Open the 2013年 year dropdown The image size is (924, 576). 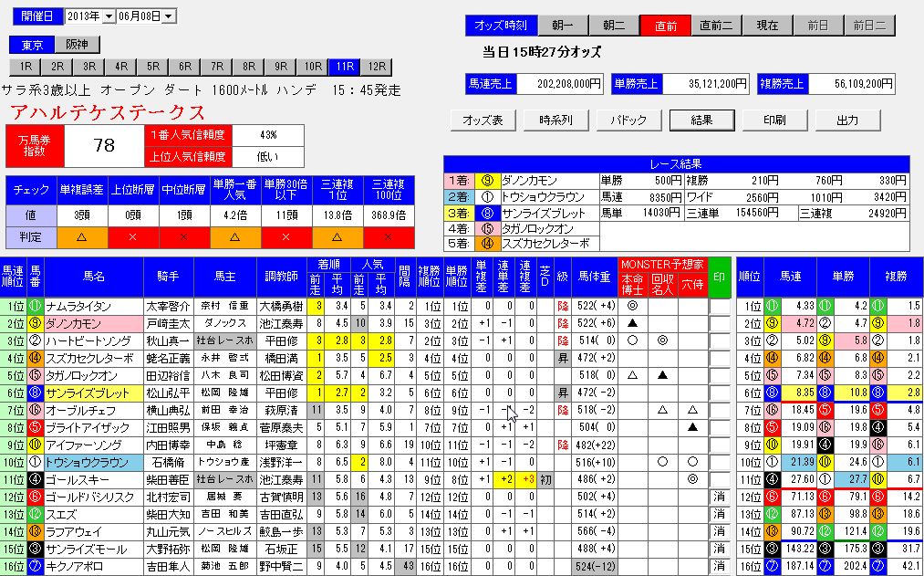click(109, 16)
